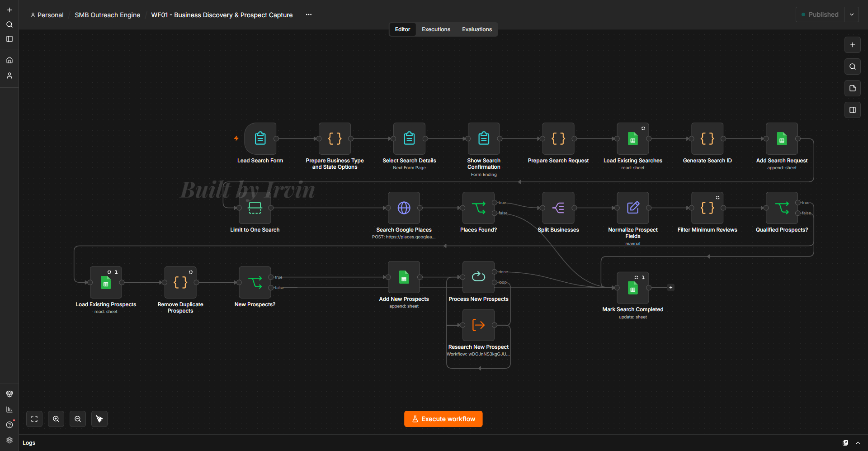The width and height of the screenshot is (868, 451).
Task: Open the Add Search Request sheet node
Action: [x=782, y=138]
